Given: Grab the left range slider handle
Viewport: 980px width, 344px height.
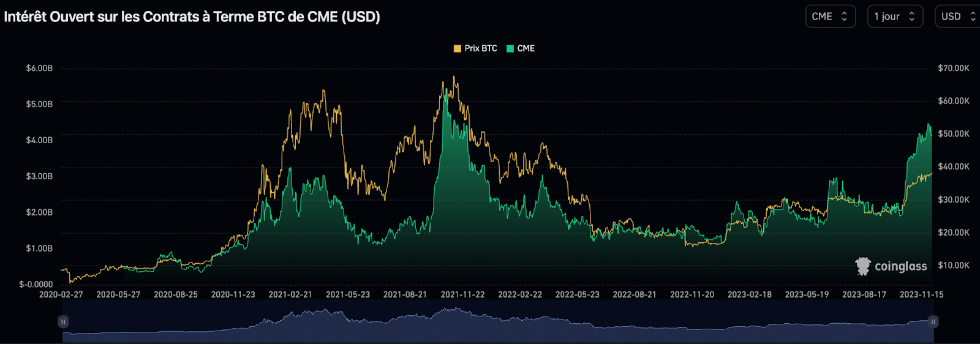Looking at the screenshot, I should (x=63, y=321).
